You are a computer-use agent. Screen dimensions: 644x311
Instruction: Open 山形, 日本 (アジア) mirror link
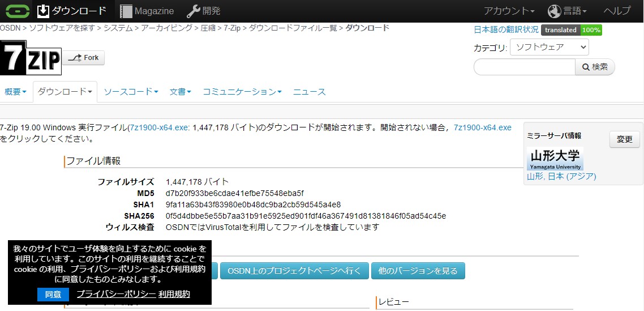coord(561,177)
